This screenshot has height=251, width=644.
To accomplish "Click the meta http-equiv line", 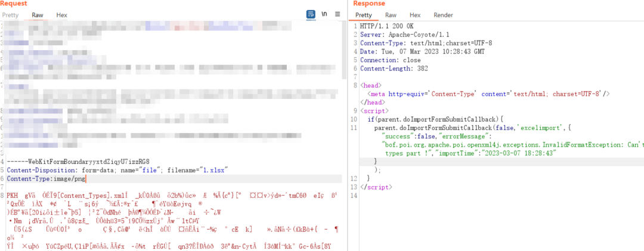I will click(489, 94).
